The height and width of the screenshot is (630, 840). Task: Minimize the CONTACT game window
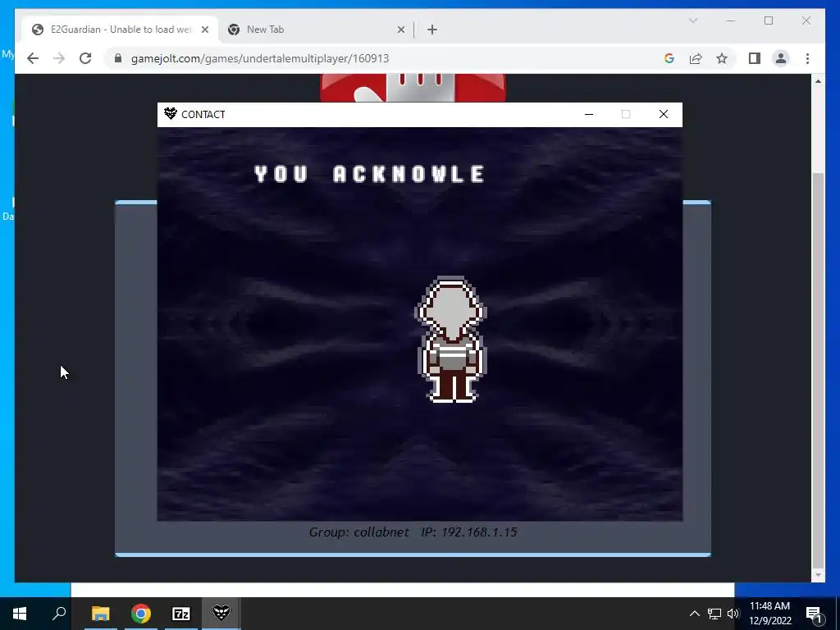pos(589,114)
